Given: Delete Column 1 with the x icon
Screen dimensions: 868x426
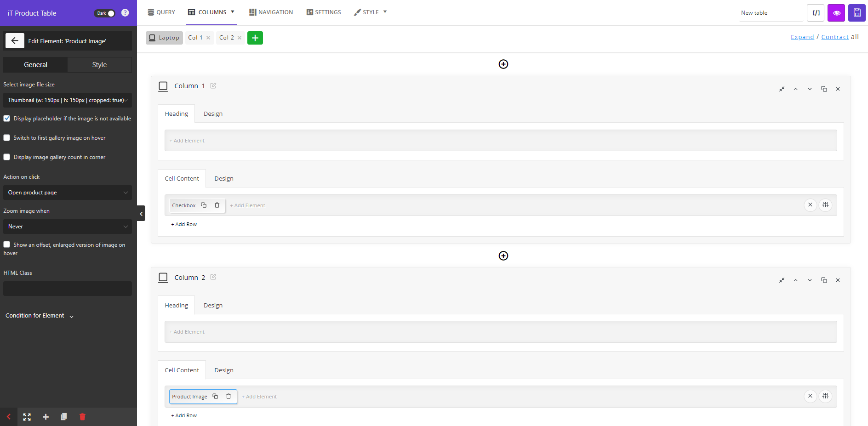Looking at the screenshot, I should point(838,89).
